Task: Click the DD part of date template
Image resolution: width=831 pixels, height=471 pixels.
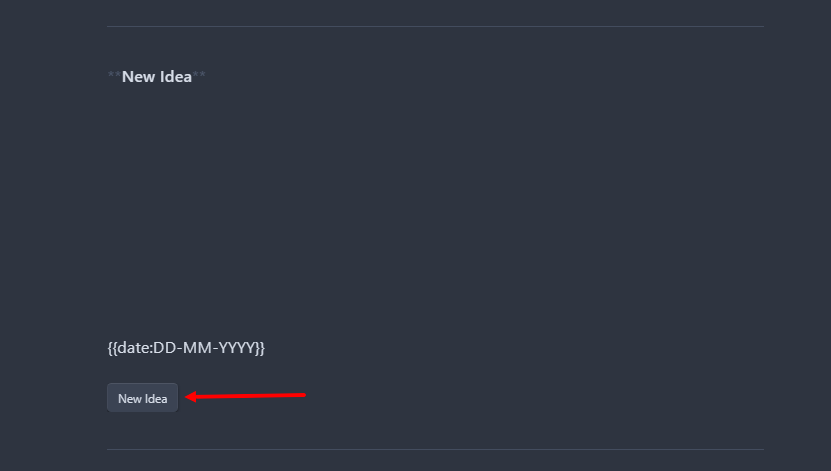Action: point(162,348)
